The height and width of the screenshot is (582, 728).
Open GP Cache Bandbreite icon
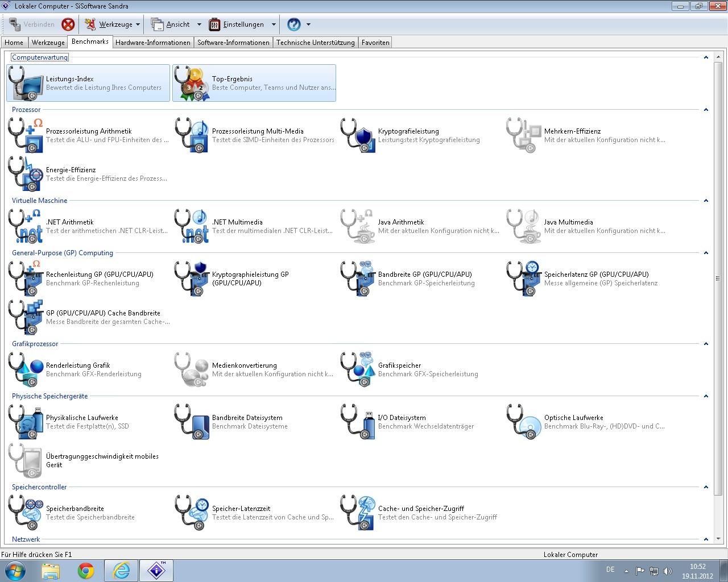(26, 317)
